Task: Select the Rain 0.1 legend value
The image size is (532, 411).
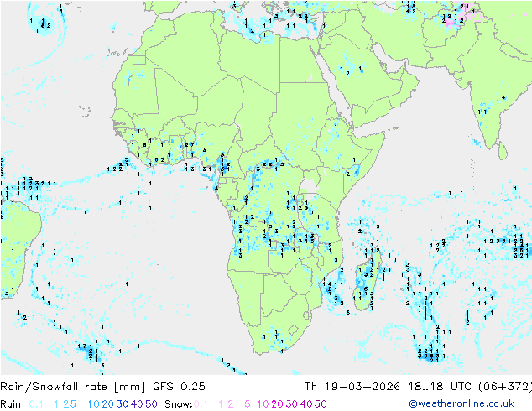Action: coord(36,404)
